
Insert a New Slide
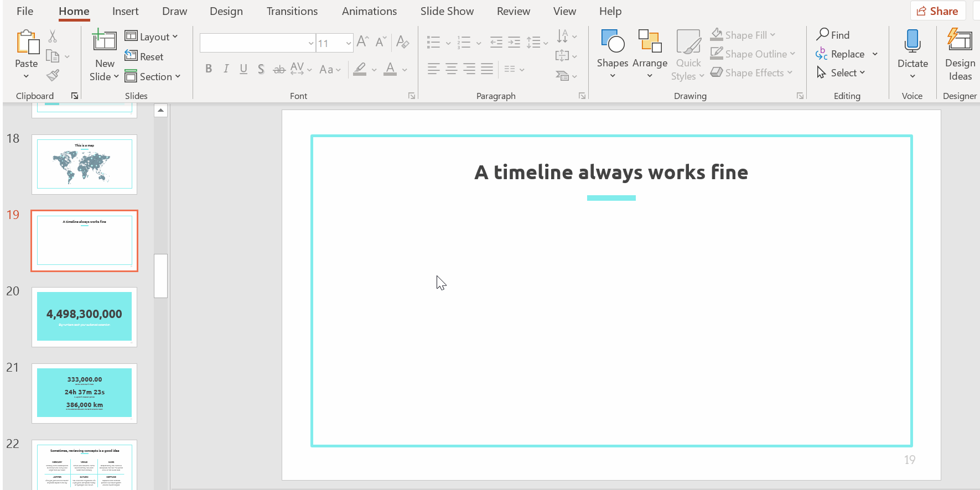pos(104,42)
